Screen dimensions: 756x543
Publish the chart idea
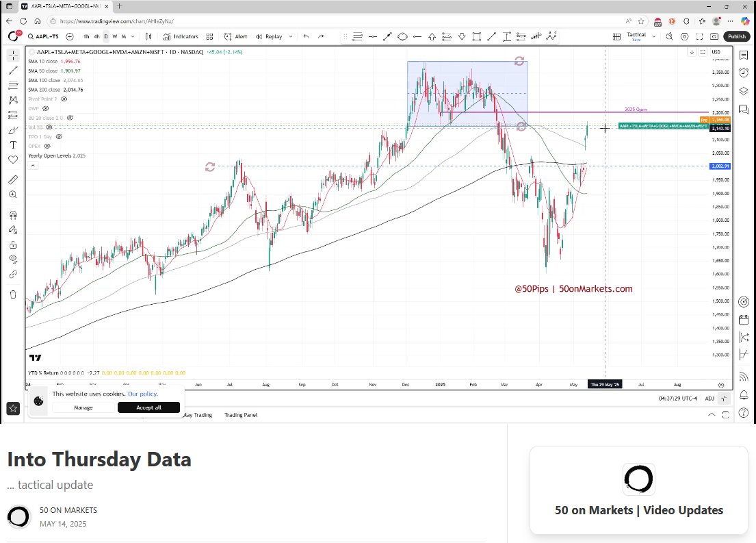click(x=737, y=37)
